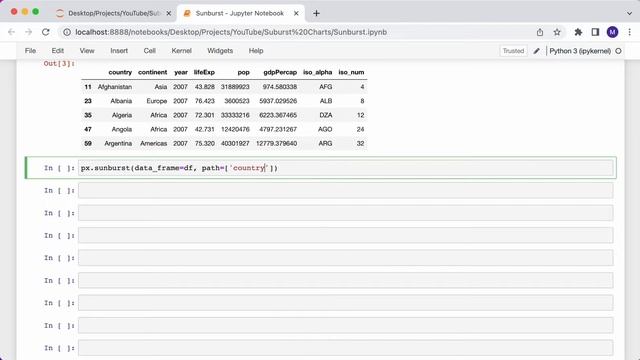Go back using browser back arrow
This screenshot has width=640, height=360.
pyautogui.click(x=11, y=32)
